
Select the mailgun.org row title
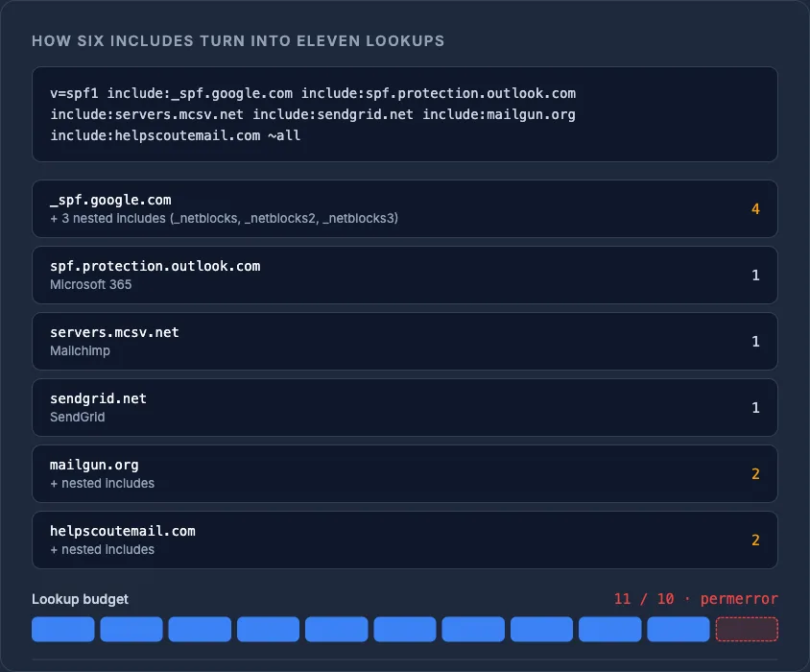click(x=95, y=465)
